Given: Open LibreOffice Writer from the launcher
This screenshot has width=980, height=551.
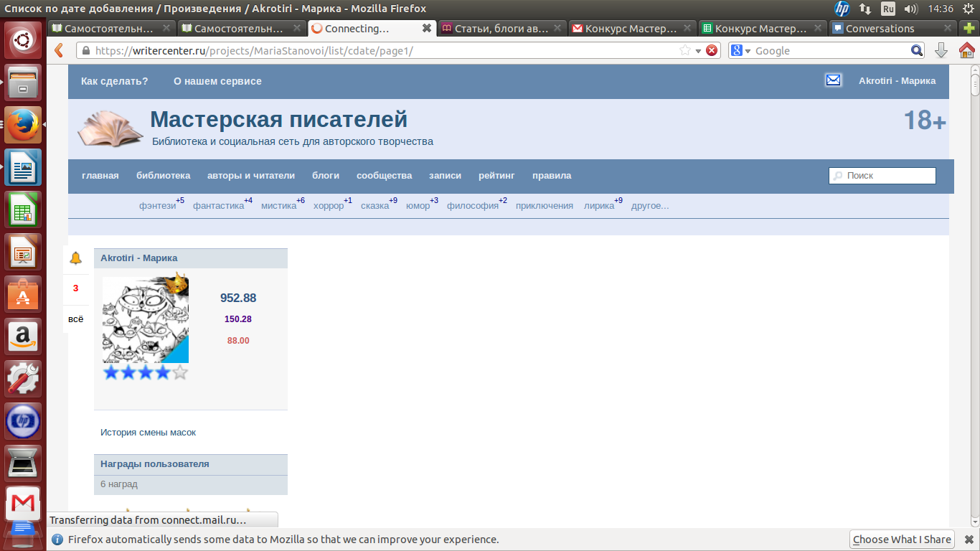Looking at the screenshot, I should [23, 168].
